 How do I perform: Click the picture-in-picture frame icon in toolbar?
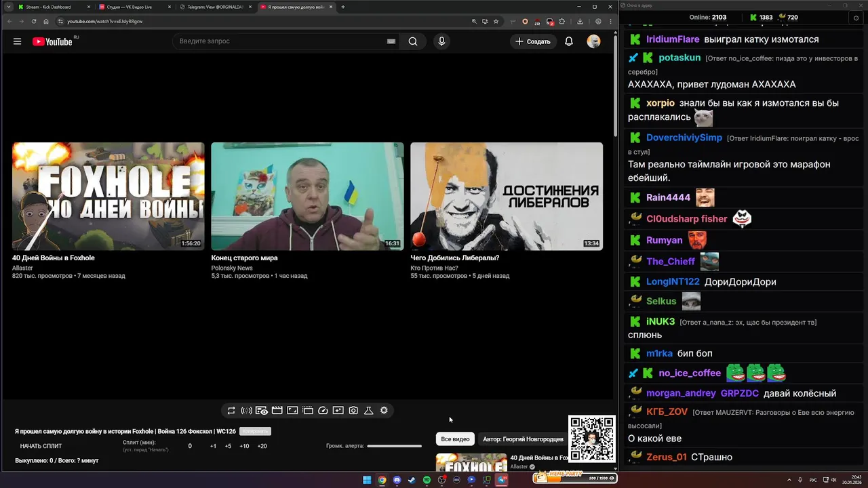pyautogui.click(x=292, y=411)
